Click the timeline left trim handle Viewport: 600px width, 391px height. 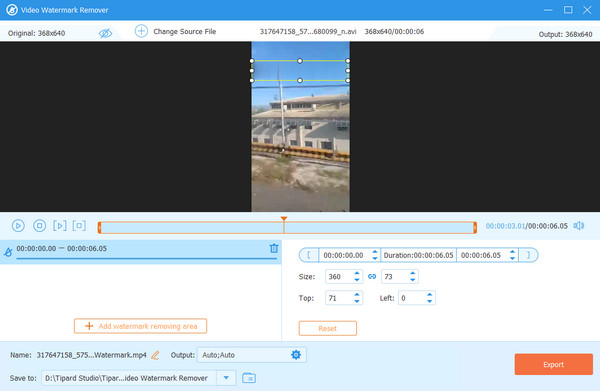coord(99,228)
